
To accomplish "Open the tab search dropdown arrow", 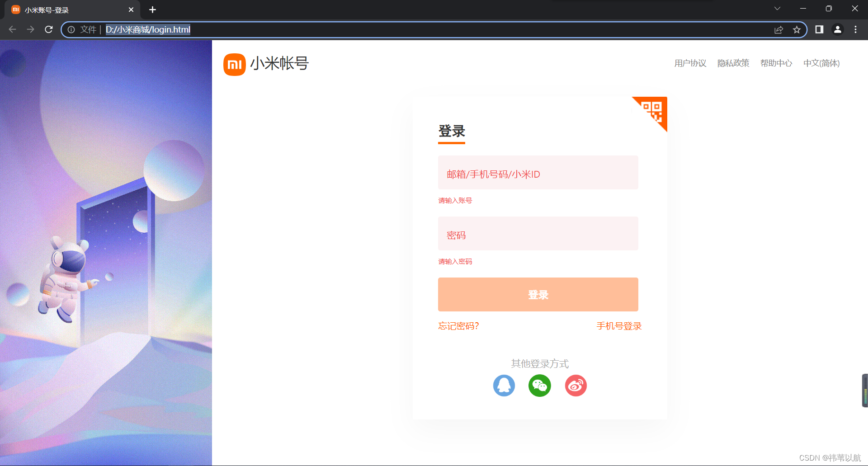I will (777, 9).
